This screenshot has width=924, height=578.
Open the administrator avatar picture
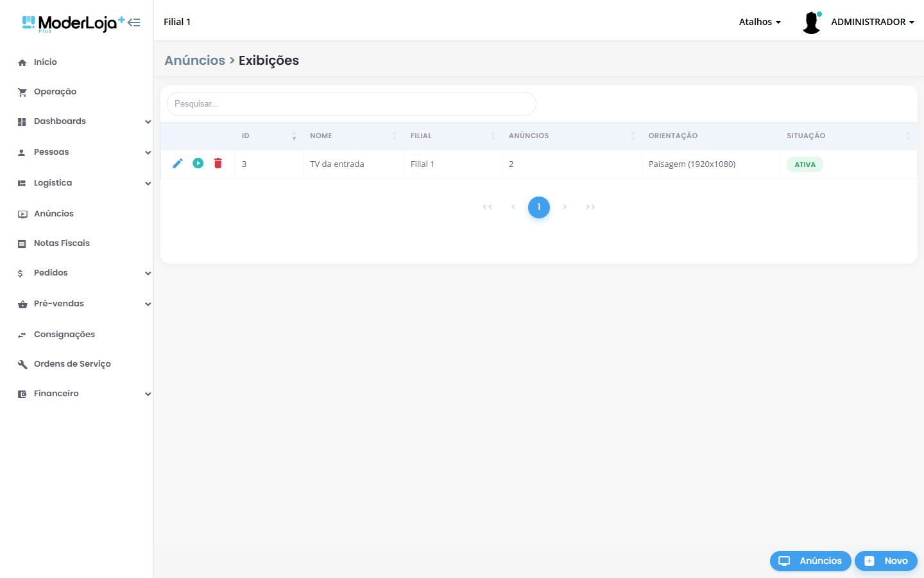click(812, 22)
